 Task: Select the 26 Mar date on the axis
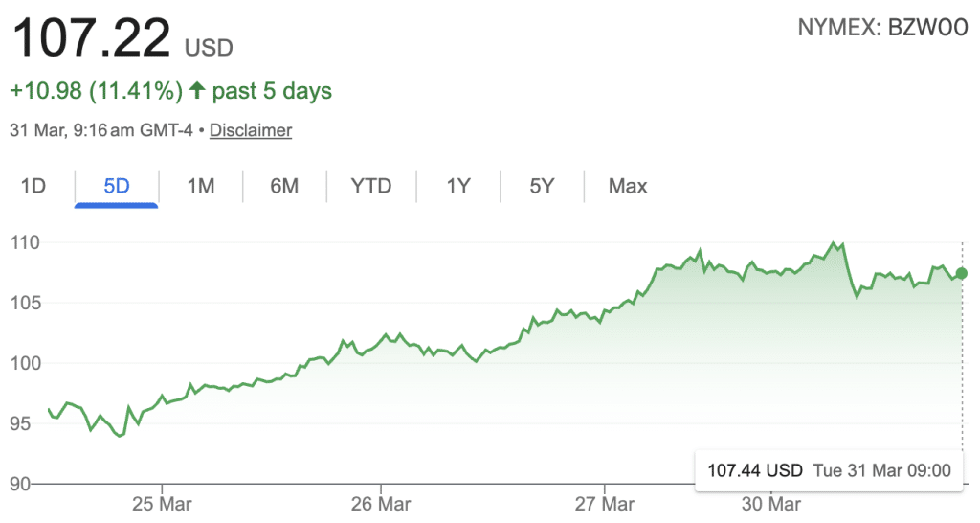coord(380,504)
